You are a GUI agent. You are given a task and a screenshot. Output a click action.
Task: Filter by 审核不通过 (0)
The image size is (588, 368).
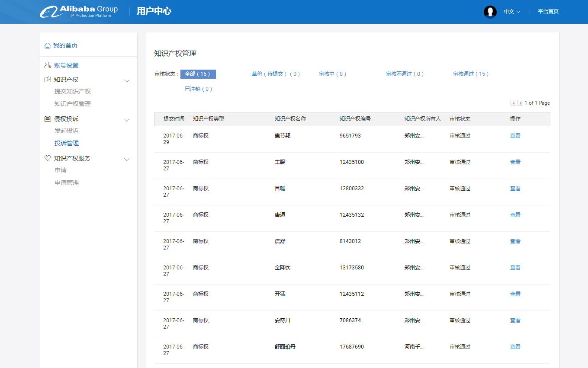coord(405,74)
